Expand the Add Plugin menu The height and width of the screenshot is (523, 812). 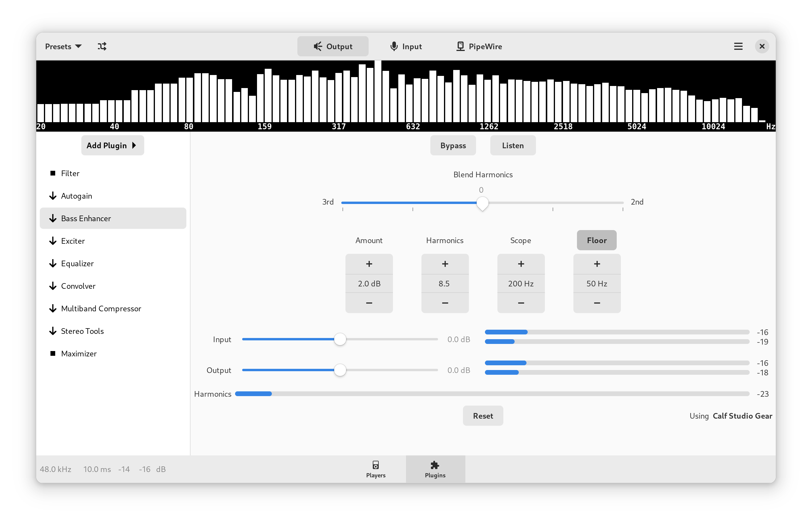[112, 145]
